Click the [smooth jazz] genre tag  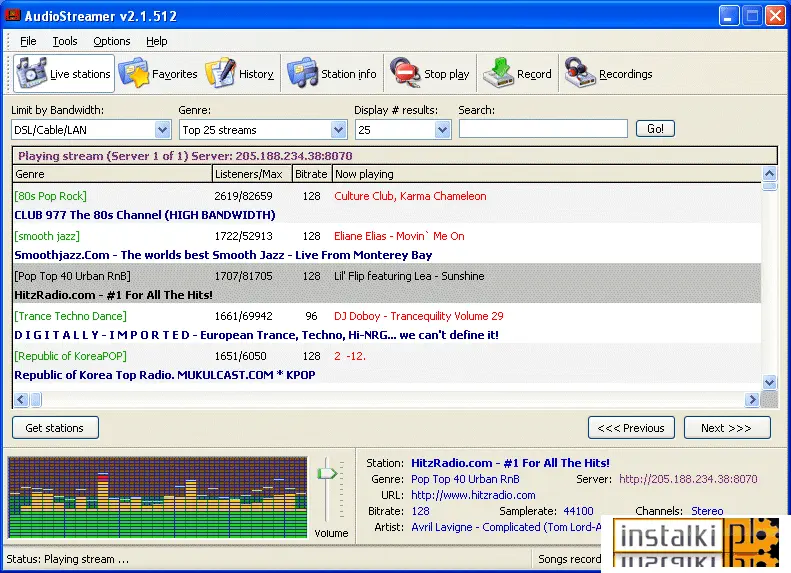[x=47, y=236]
